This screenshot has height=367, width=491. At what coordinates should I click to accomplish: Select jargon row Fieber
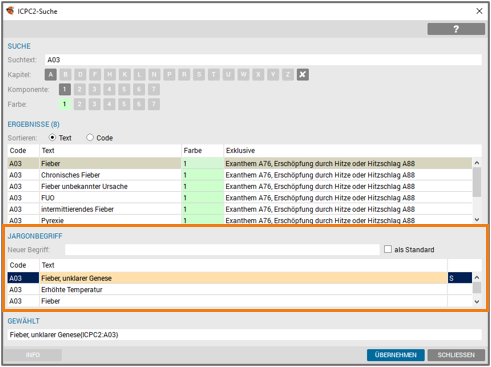pos(240,301)
